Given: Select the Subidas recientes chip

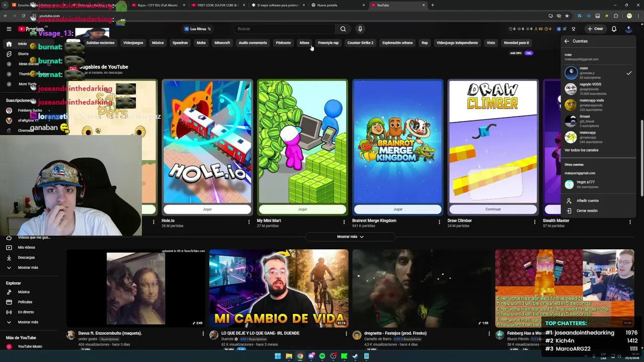Looking at the screenshot, I should tap(100, 43).
